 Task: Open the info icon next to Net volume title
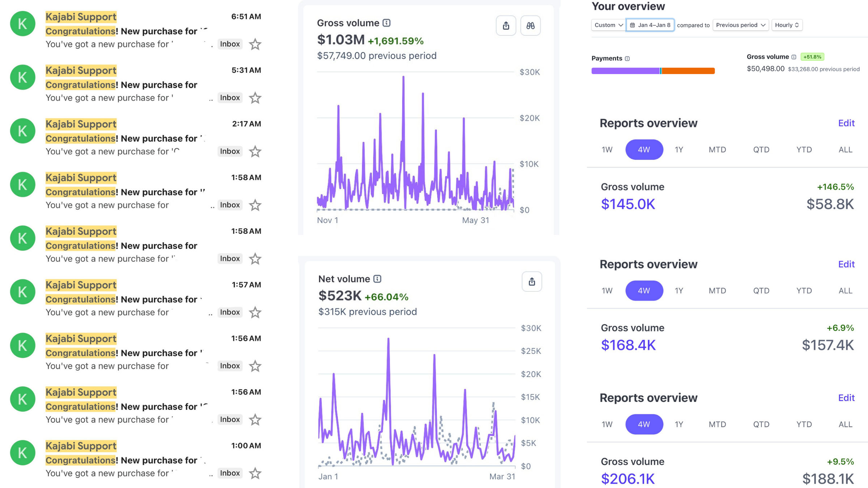377,279
